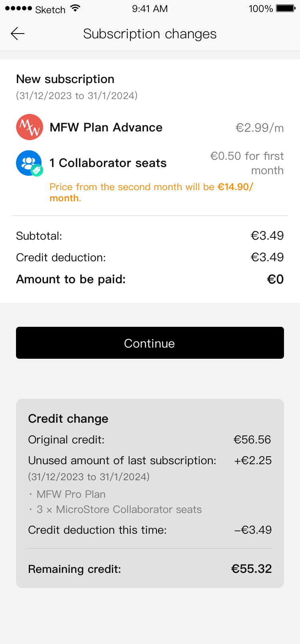The image size is (300, 644).
Task: Click the €2.99/m plan price
Action: tap(260, 128)
